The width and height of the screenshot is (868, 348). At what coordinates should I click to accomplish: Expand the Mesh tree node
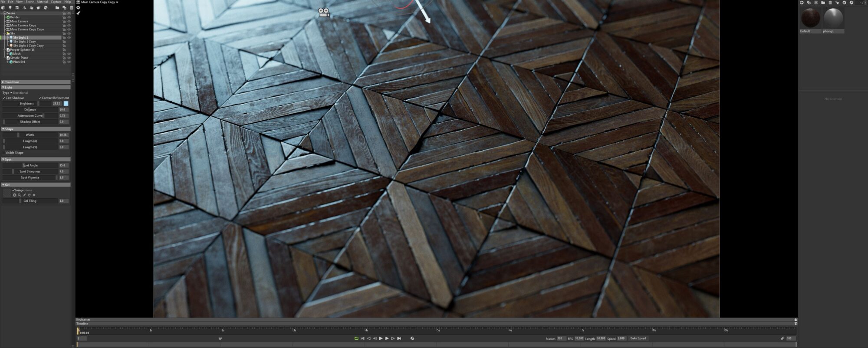tap(7, 54)
